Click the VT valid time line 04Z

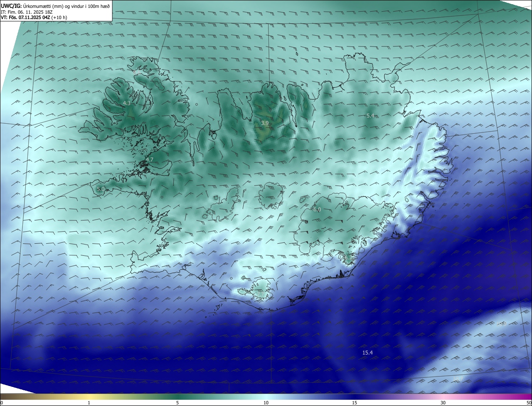[34, 17]
